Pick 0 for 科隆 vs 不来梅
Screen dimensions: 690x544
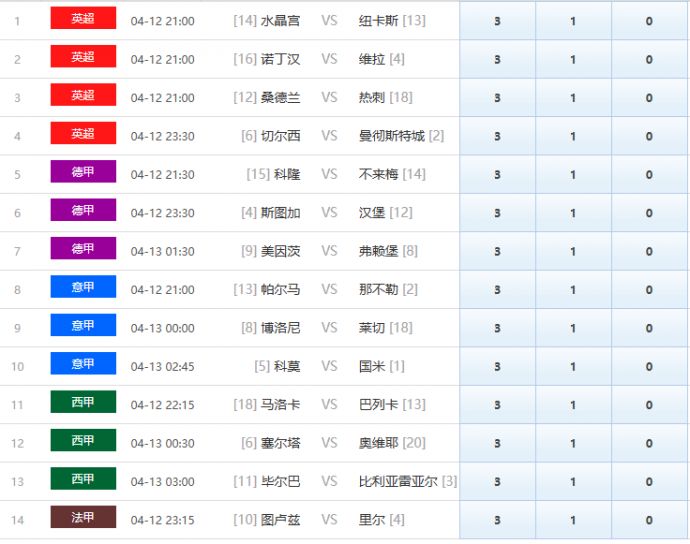click(x=649, y=174)
